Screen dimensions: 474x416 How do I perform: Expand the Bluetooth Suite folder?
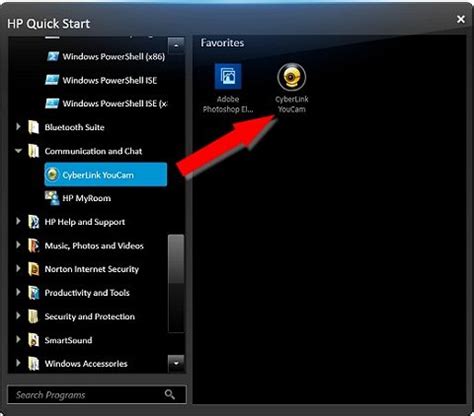pos(18,127)
